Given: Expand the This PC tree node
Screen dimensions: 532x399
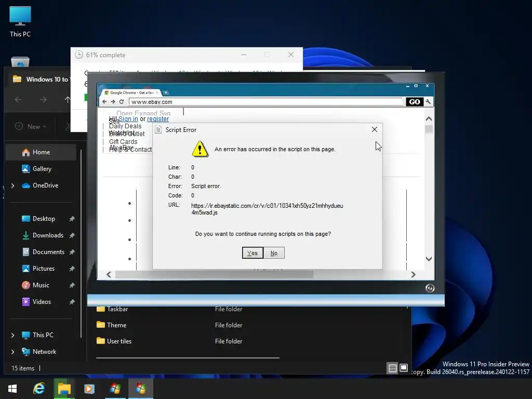Looking at the screenshot, I should pyautogui.click(x=12, y=335).
